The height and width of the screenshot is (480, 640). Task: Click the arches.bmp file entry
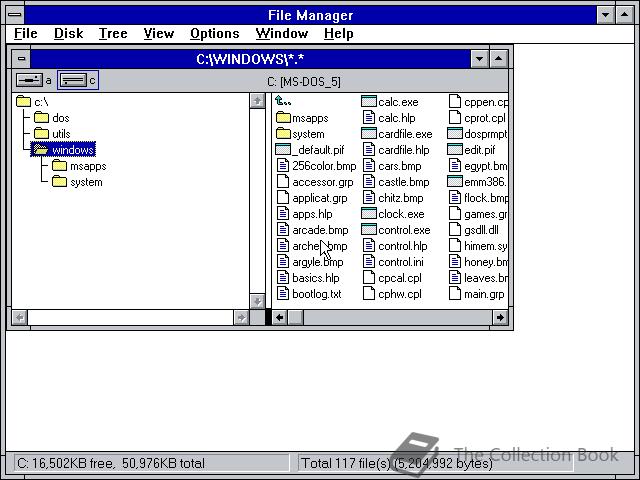tap(312, 246)
